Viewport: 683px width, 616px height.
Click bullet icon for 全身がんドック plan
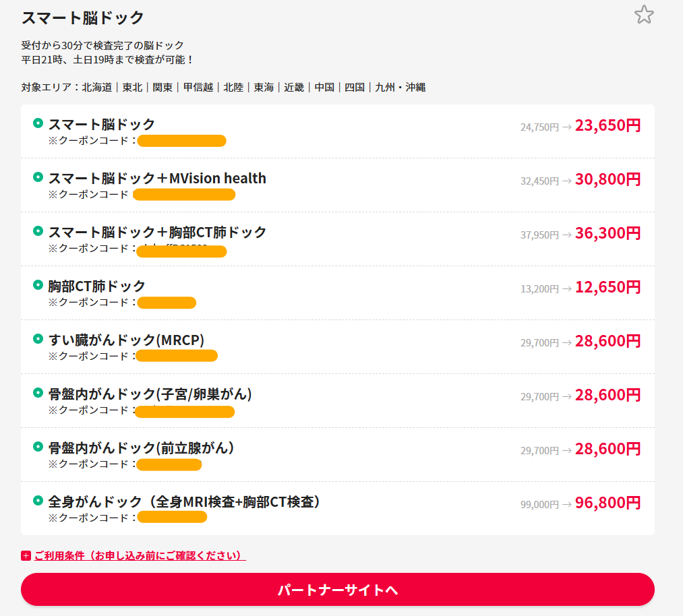pyautogui.click(x=38, y=501)
